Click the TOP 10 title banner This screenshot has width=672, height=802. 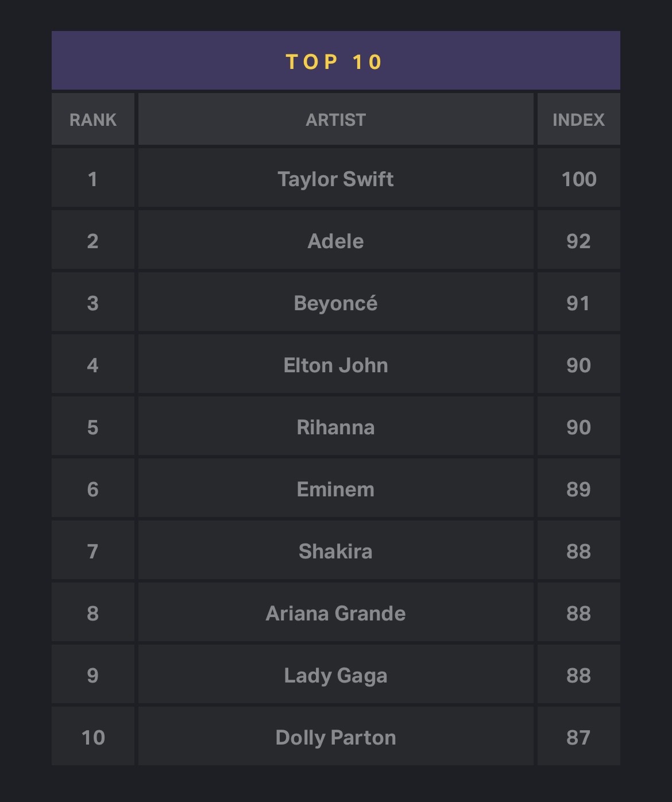click(x=336, y=60)
